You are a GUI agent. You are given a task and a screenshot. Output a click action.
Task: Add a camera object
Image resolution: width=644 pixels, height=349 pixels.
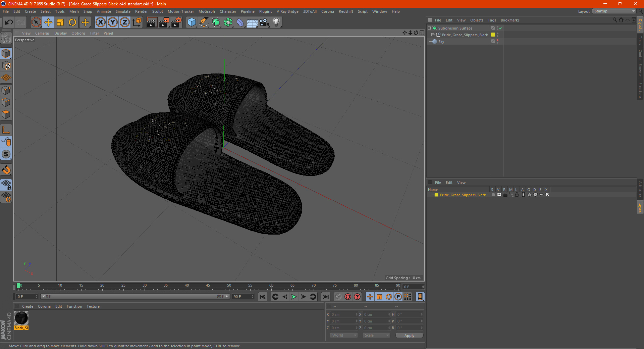264,22
